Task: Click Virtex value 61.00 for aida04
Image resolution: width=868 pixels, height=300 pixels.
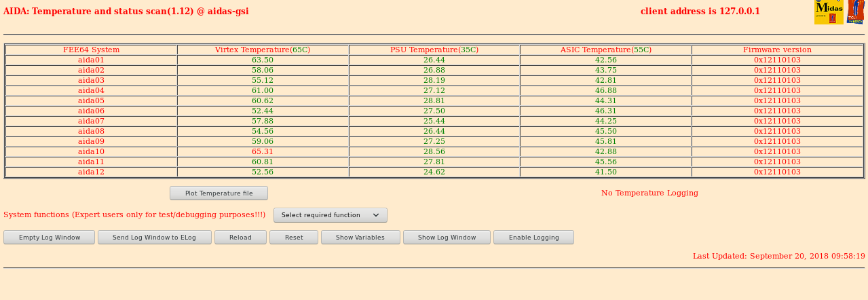Action: pos(263,90)
